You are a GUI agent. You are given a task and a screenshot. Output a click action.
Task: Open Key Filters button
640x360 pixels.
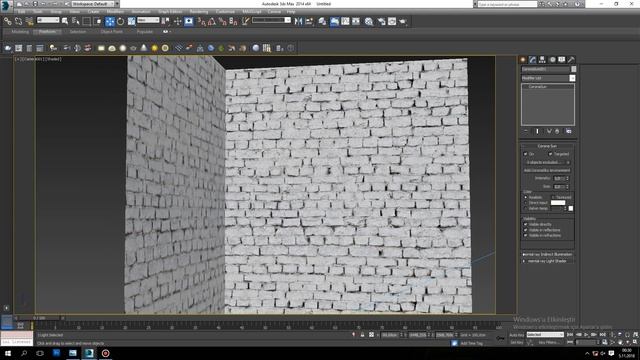pyautogui.click(x=549, y=342)
